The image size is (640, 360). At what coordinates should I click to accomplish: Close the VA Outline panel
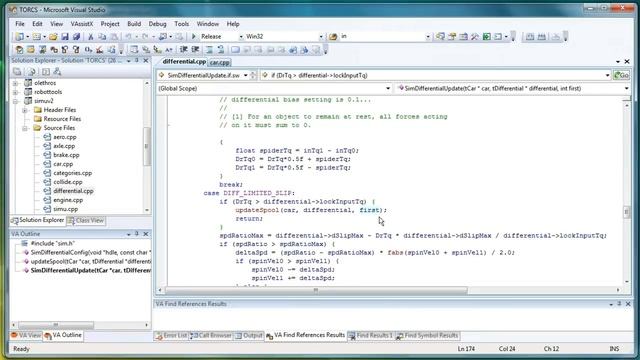pos(146,234)
